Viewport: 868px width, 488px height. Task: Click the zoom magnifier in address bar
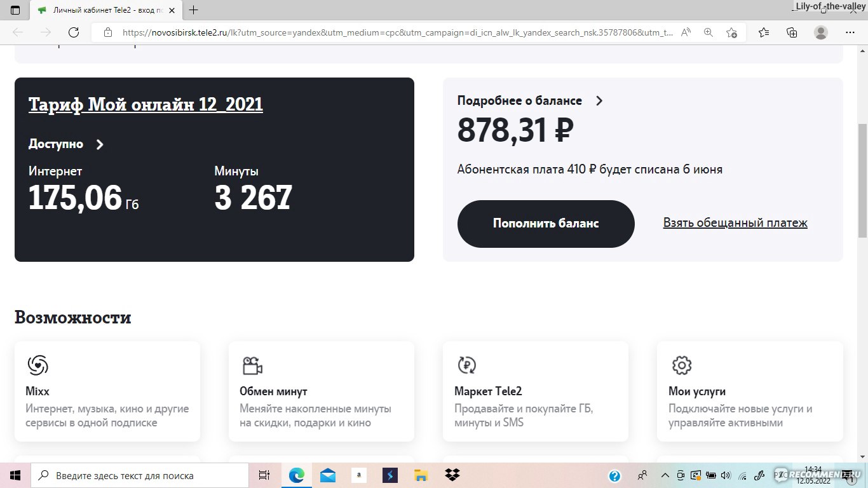click(x=709, y=32)
